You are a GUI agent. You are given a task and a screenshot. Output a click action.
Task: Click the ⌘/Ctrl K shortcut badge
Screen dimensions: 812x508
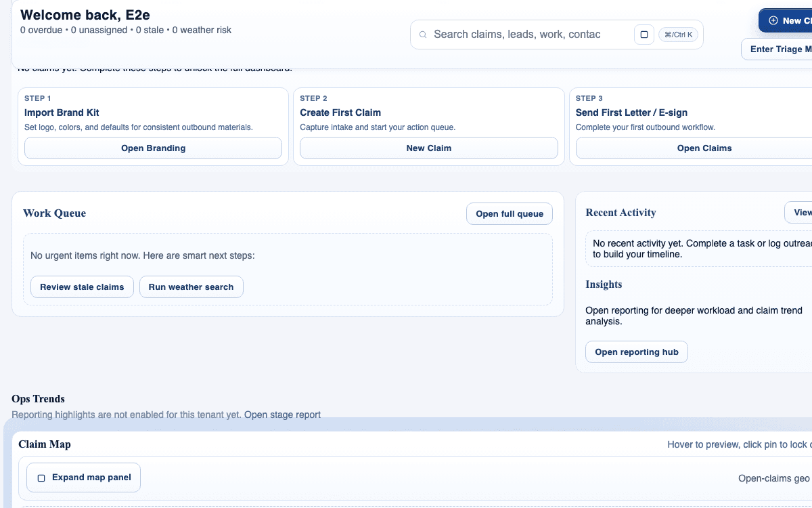point(678,34)
